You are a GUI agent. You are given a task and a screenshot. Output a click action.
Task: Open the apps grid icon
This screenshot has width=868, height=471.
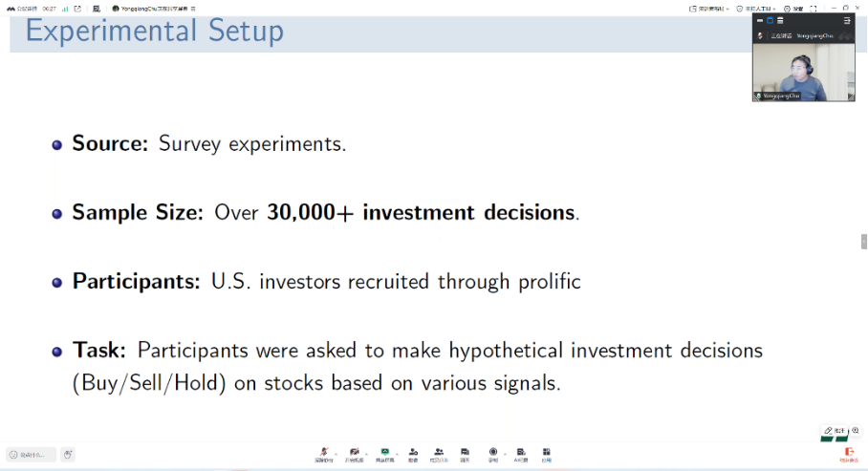click(x=546, y=452)
